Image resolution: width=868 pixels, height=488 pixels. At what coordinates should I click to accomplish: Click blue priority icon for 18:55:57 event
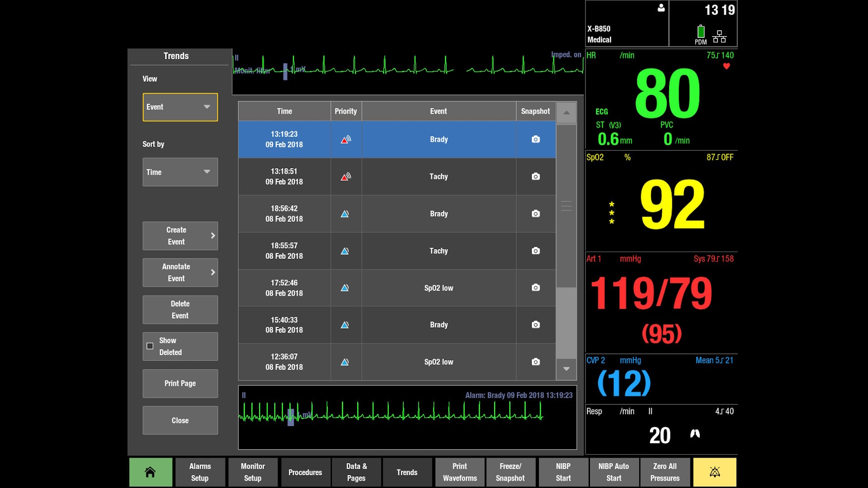point(345,251)
